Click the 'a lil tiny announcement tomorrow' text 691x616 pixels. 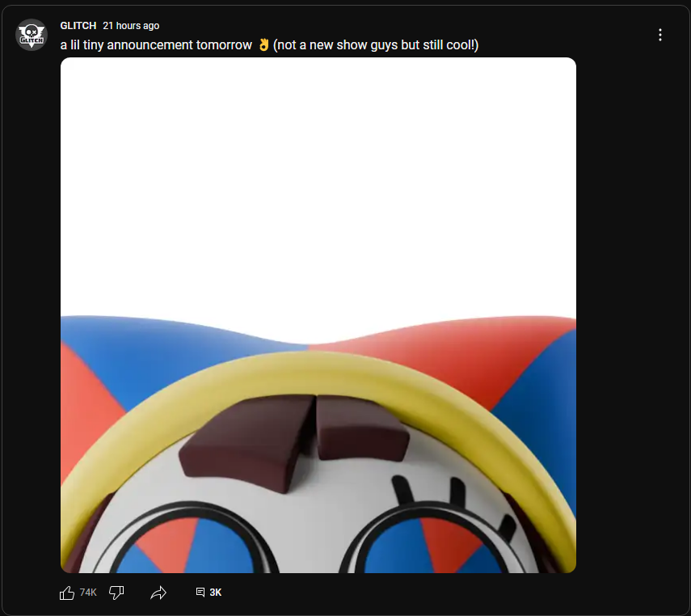tap(156, 45)
